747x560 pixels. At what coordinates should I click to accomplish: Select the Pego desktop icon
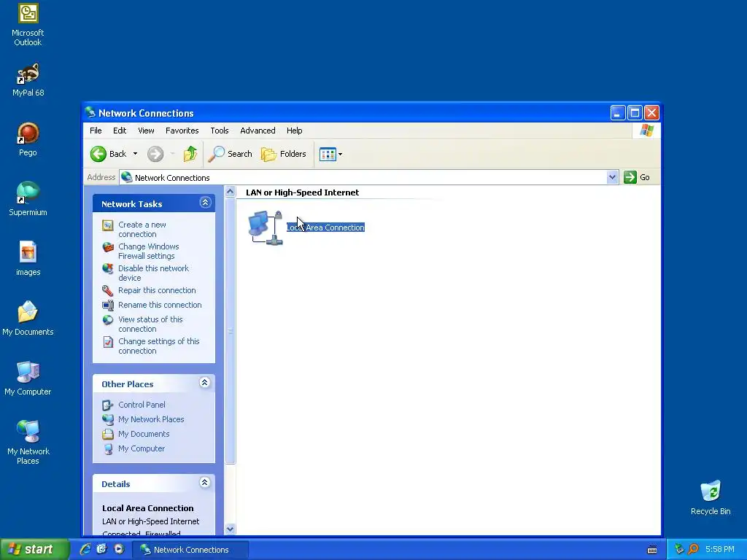pos(28,139)
